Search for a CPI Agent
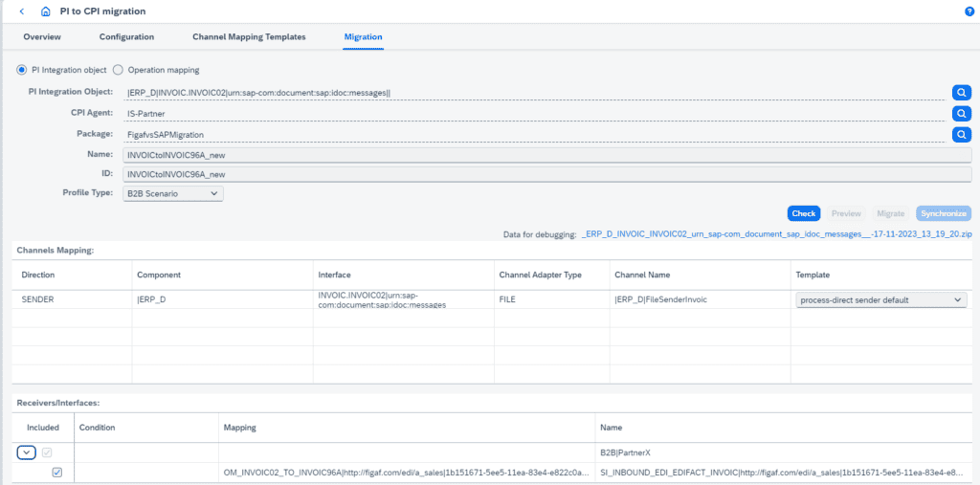Screen dimensions: 980x485 tap(961, 113)
